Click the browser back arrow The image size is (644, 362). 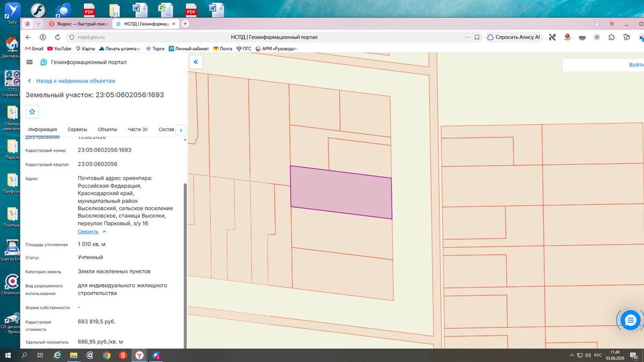click(28, 38)
